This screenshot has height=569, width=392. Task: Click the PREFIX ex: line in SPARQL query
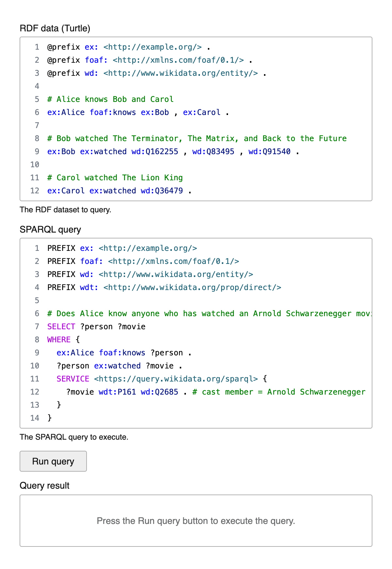click(122, 248)
